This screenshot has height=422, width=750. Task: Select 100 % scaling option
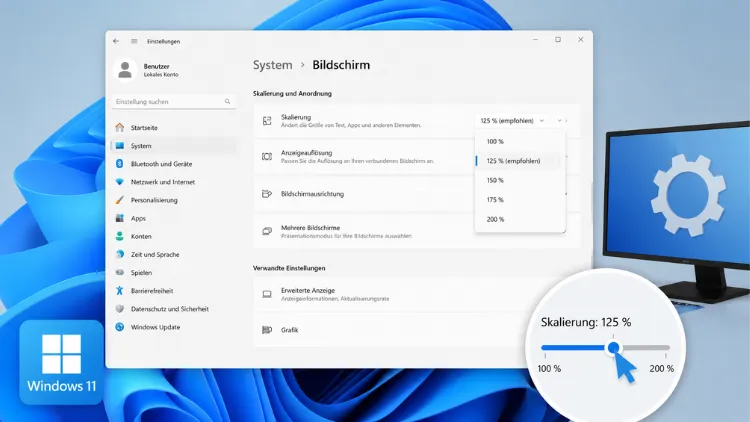coord(520,142)
